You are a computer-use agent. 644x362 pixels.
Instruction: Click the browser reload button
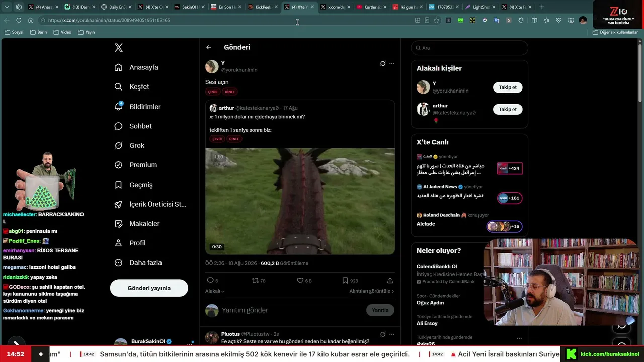pyautogui.click(x=19, y=20)
